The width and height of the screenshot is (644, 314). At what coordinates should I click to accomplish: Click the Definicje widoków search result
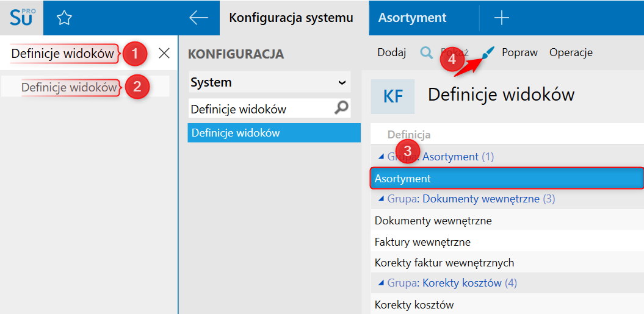(x=69, y=87)
